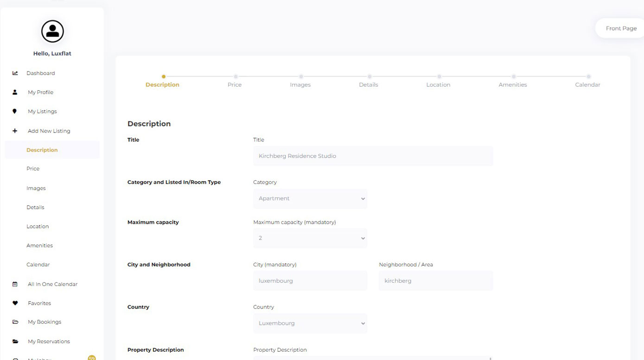Select the Details link in sidebar
Screen dimensions: 644x360
coord(35,207)
